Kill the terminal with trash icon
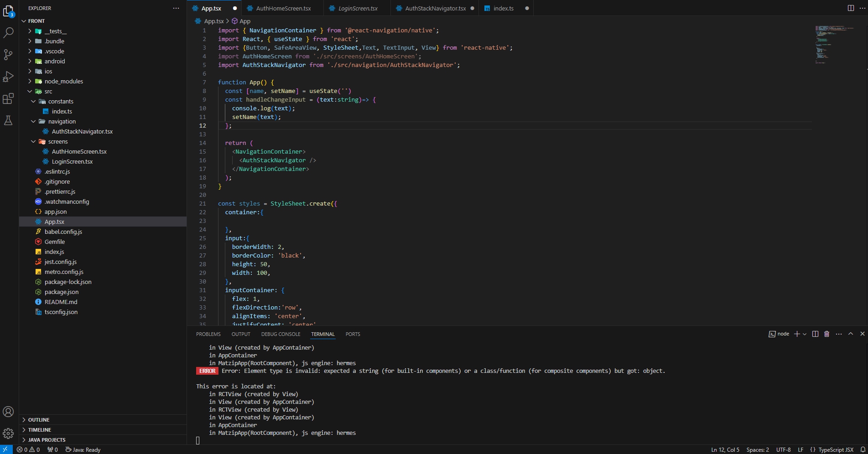The width and height of the screenshot is (868, 454). click(826, 334)
